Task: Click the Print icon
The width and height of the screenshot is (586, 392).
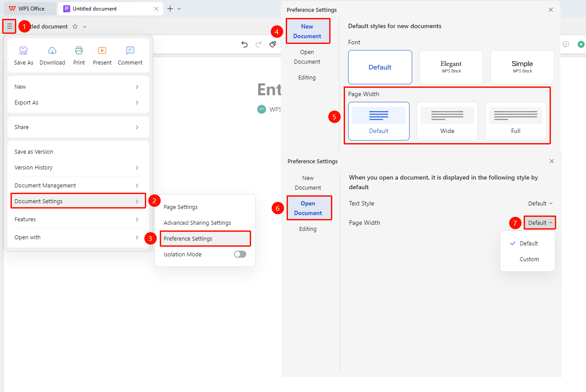Action: pyautogui.click(x=79, y=50)
